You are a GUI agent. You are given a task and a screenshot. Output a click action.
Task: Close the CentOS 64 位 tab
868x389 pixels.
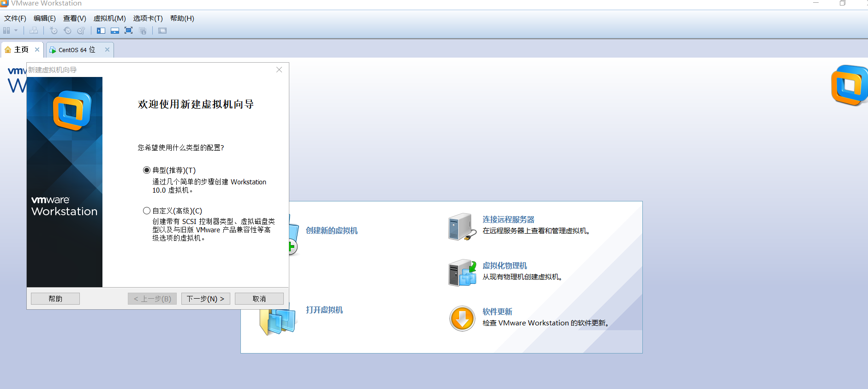(x=107, y=49)
